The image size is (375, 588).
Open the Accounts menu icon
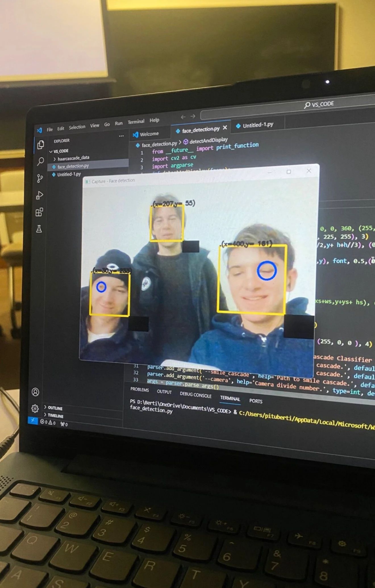click(x=36, y=392)
